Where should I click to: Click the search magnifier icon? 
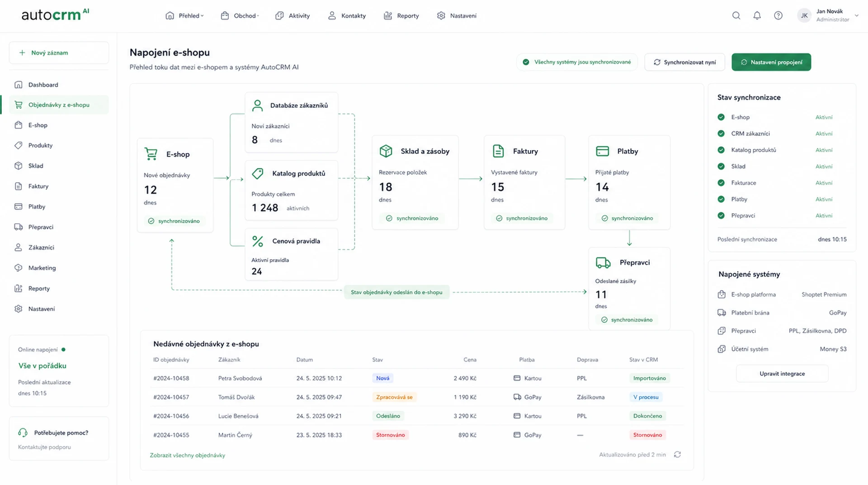736,16
